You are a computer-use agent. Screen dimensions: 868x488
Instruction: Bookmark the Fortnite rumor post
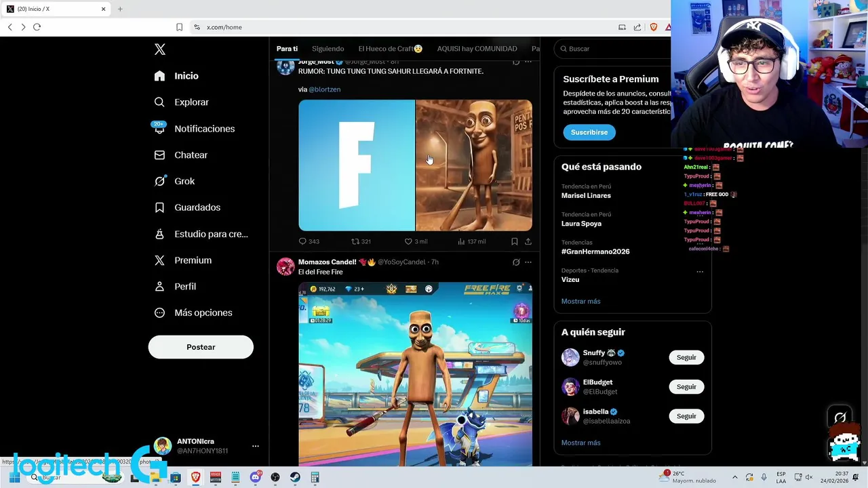pyautogui.click(x=515, y=241)
